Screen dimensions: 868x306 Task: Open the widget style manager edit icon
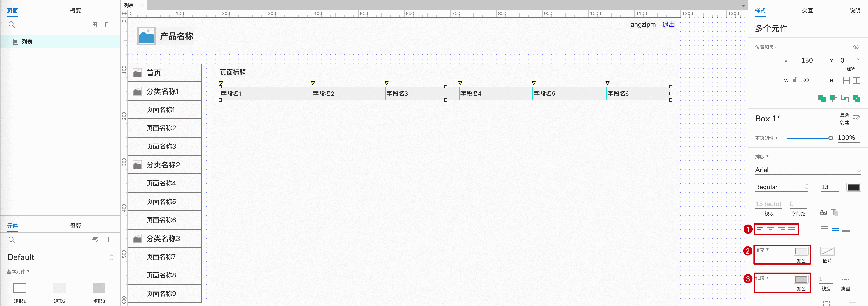[856, 119]
